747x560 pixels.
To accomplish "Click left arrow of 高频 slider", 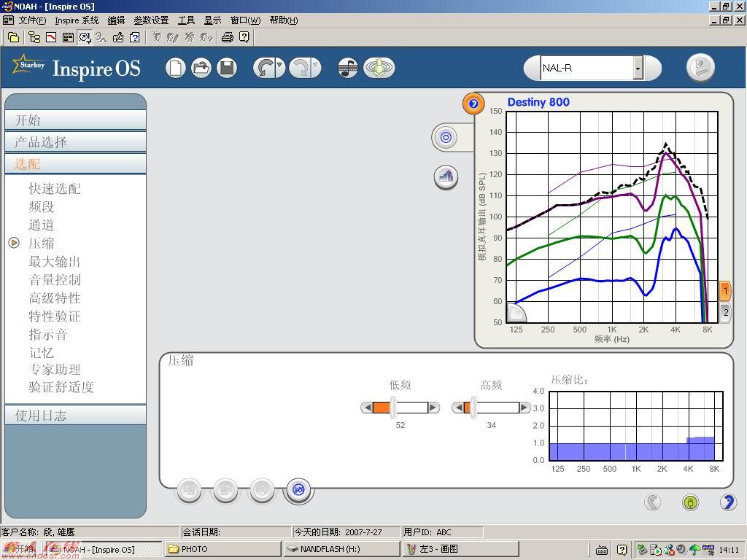I will point(458,408).
